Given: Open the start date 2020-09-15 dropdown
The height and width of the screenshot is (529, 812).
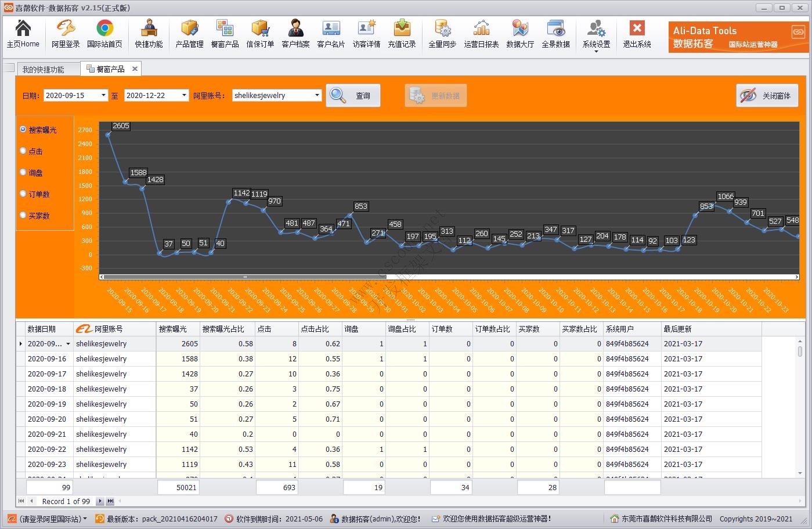Looking at the screenshot, I should (x=103, y=95).
